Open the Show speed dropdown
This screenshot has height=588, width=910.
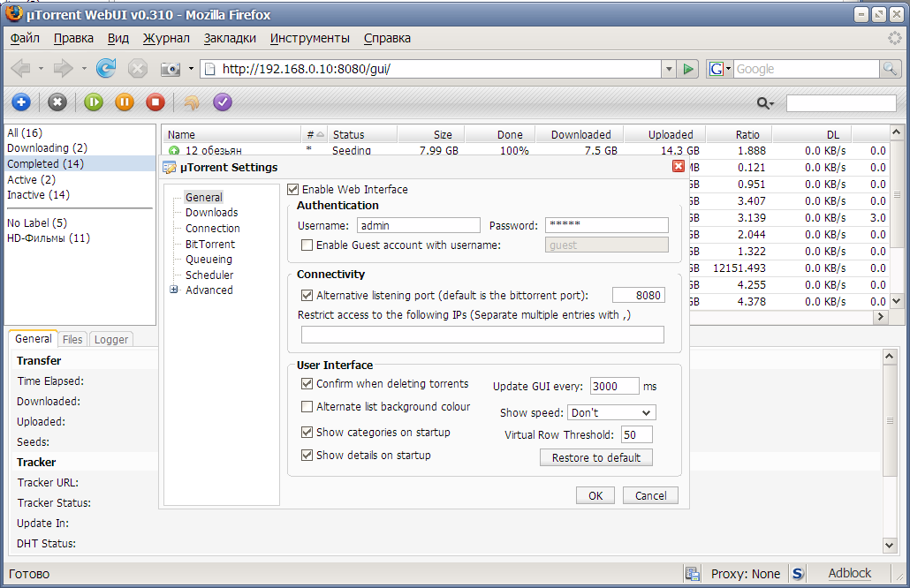click(611, 412)
